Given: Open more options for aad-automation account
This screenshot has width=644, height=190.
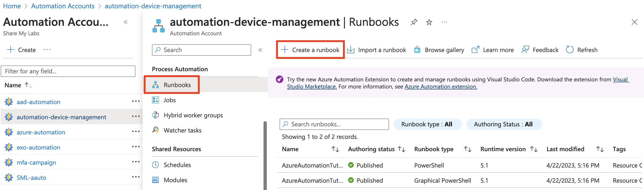Looking at the screenshot, I should 136,101.
